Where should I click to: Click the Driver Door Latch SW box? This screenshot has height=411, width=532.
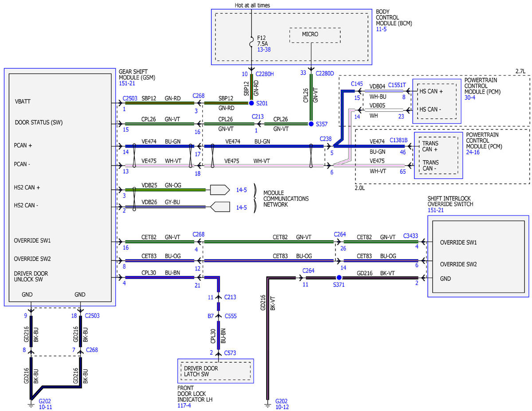tap(216, 371)
